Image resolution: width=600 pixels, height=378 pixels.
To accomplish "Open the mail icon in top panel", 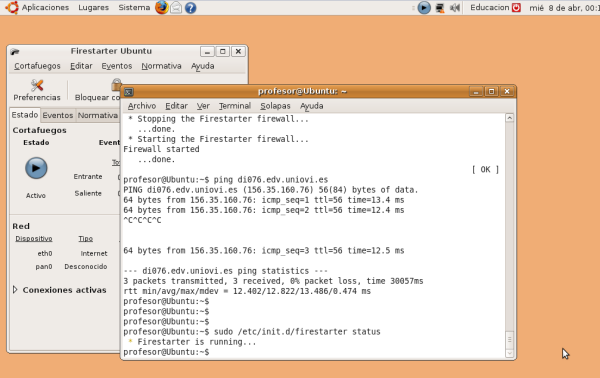I will click(x=176, y=7).
